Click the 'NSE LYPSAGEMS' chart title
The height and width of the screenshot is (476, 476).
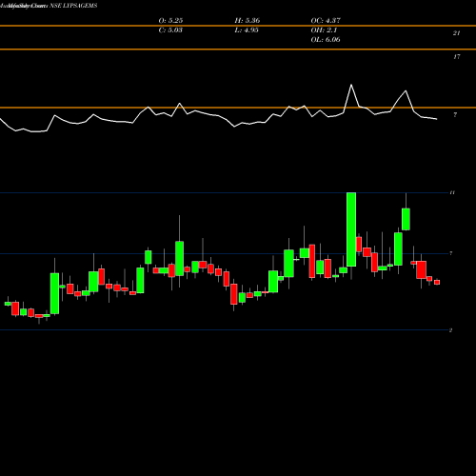click(73, 6)
